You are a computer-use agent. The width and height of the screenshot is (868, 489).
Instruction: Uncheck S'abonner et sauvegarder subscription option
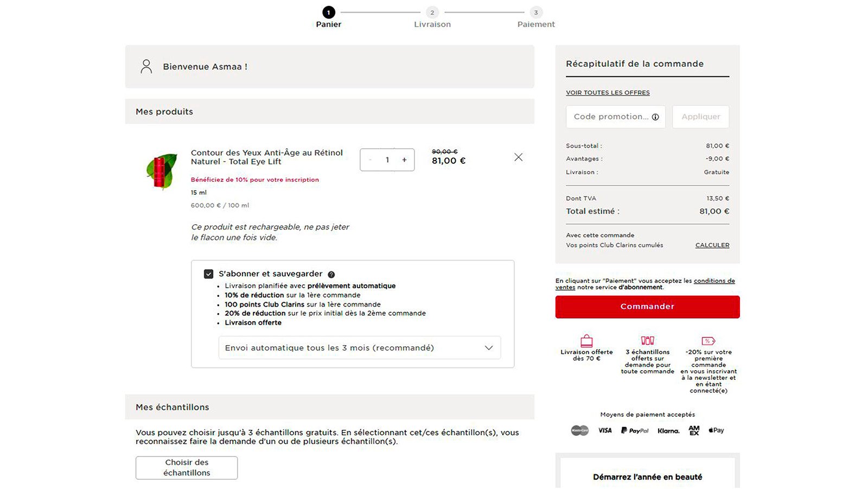(x=207, y=274)
